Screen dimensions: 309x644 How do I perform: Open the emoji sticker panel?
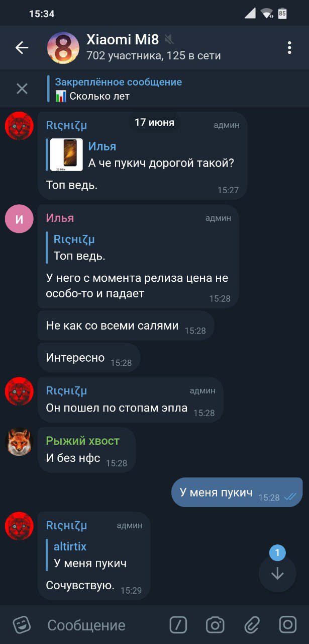pos(22,625)
